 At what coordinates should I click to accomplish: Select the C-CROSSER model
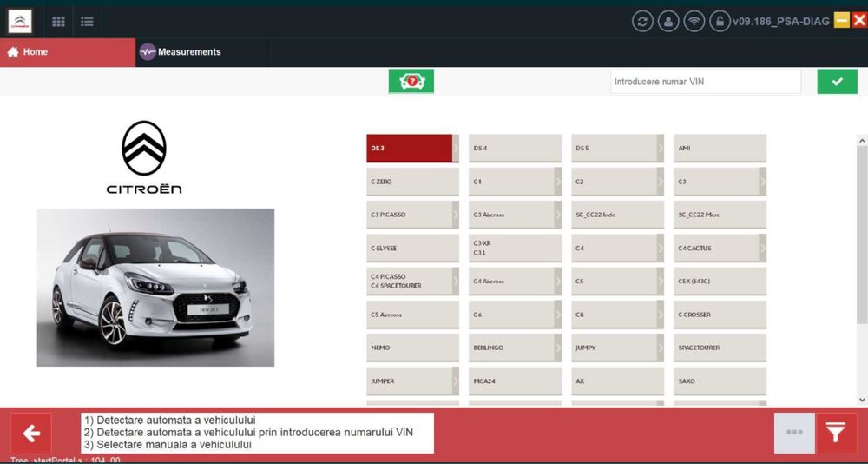[720, 315]
